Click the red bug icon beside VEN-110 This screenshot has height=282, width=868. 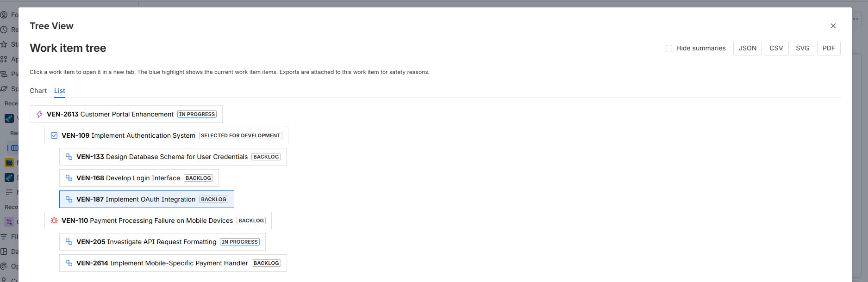(54, 221)
